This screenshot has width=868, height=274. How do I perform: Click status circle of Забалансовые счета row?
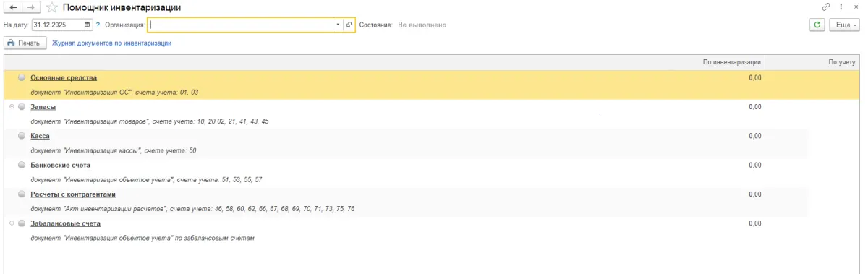(22, 223)
